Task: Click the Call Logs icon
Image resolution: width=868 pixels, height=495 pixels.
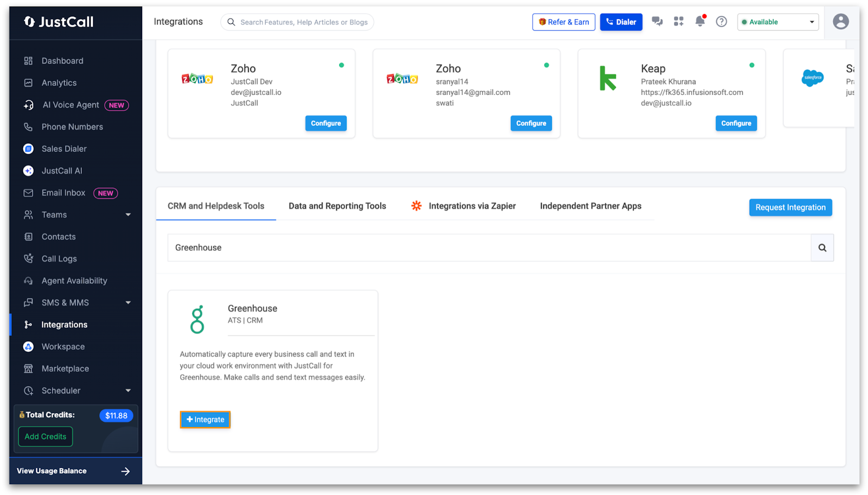Action: point(28,258)
